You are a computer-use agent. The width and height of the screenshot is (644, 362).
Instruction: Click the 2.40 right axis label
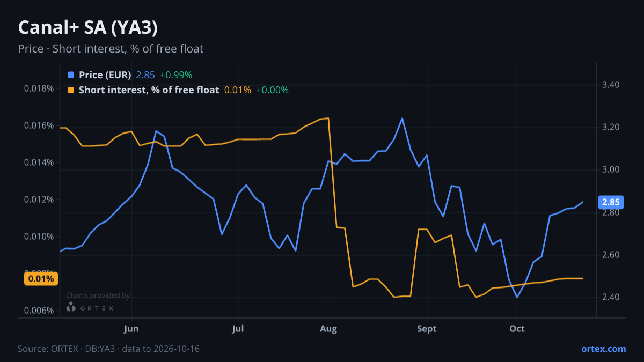pos(611,297)
